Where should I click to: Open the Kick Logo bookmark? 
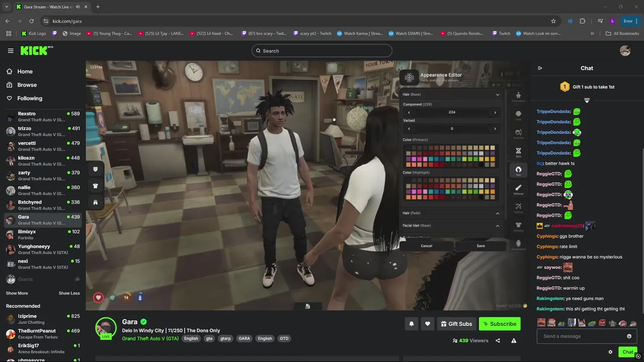click(x=33, y=34)
